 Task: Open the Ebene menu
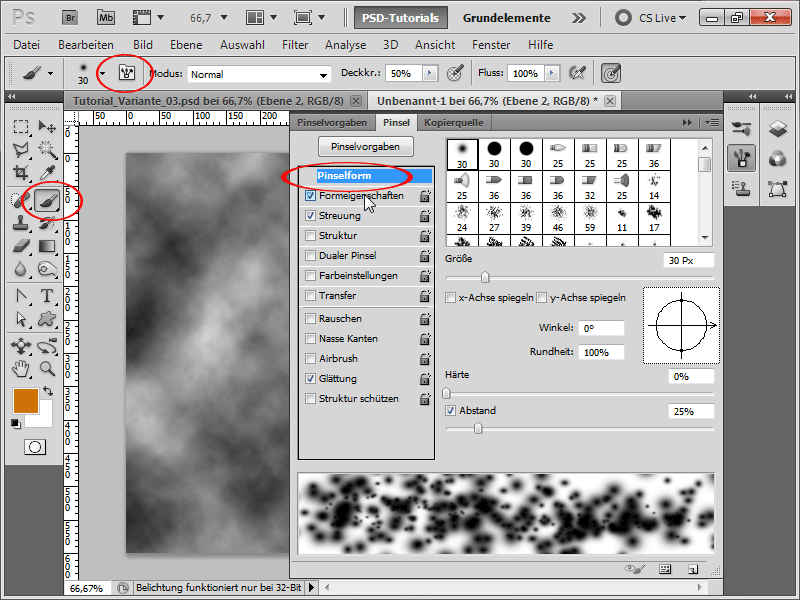[186, 45]
